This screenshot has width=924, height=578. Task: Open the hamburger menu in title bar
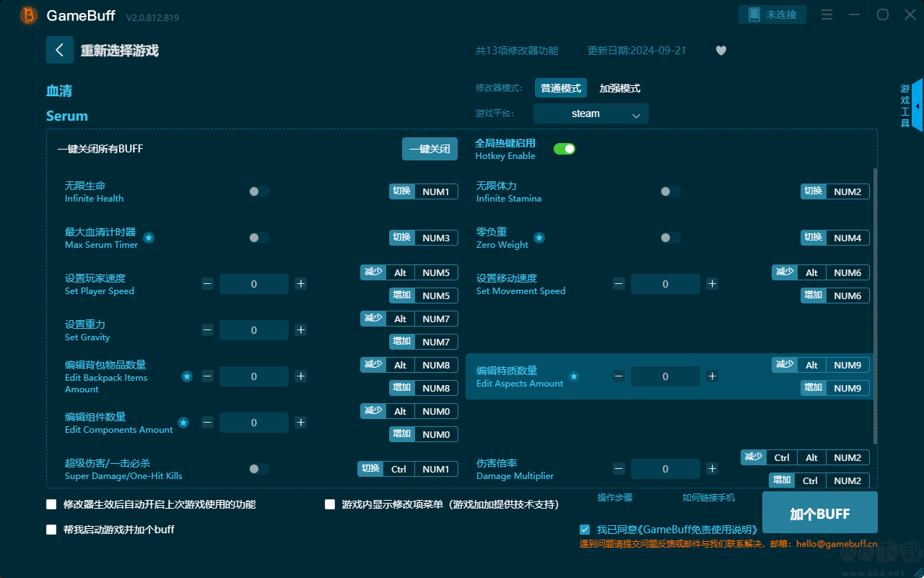(827, 14)
